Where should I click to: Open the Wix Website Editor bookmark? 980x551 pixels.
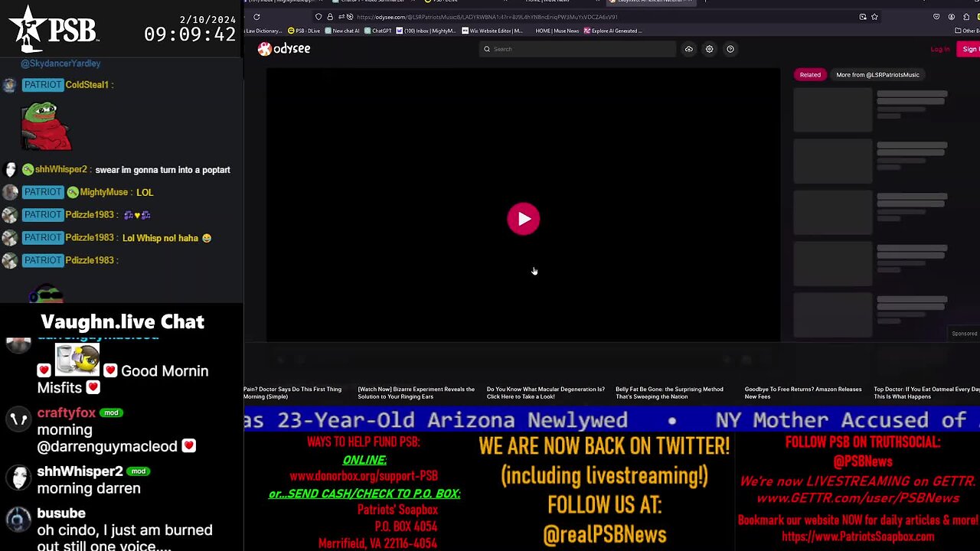coord(492,31)
